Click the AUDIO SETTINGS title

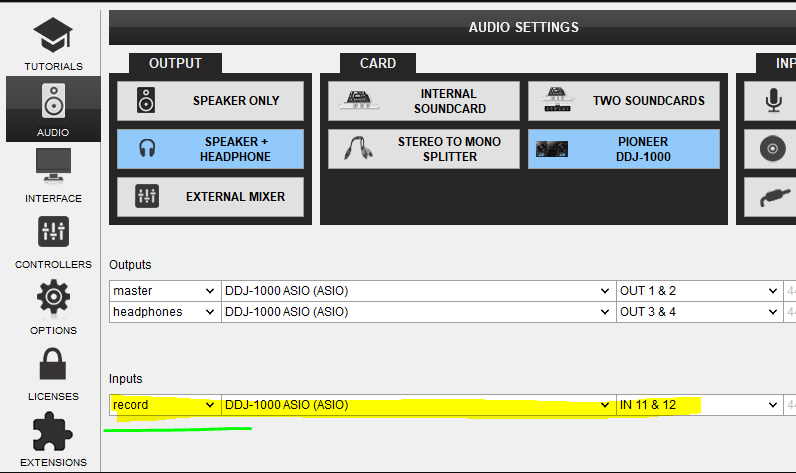tap(523, 27)
